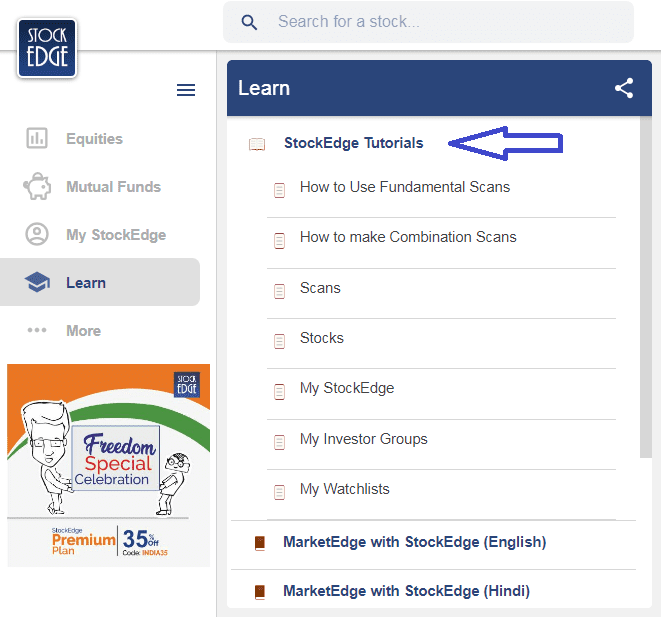
Task: Click document icon beside Stocks tutorial
Action: point(279,341)
